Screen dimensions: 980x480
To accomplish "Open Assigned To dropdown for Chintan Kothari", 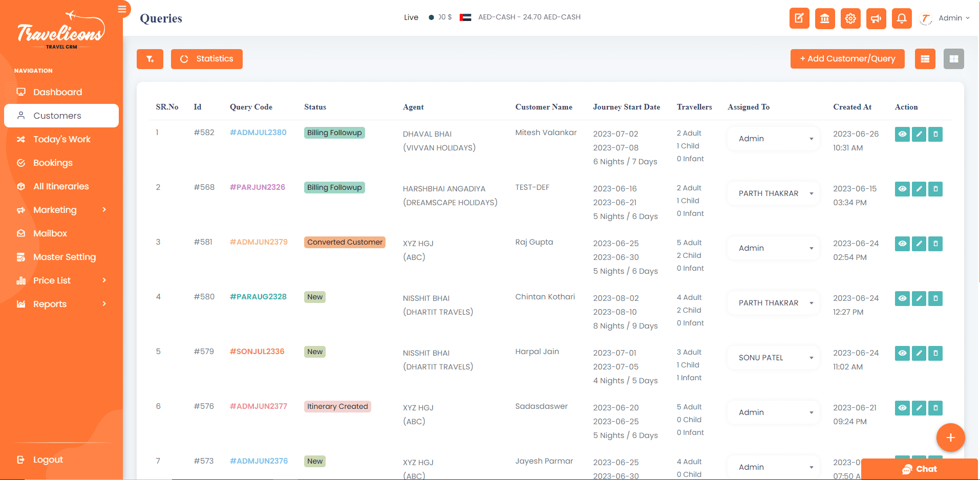I will (x=773, y=303).
